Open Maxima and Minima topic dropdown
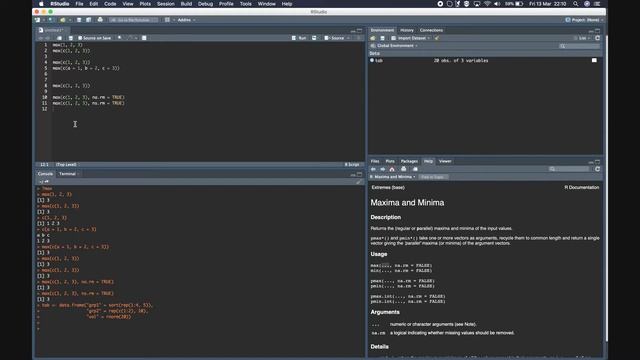Screen dimensions: 640x360 (x=393, y=177)
